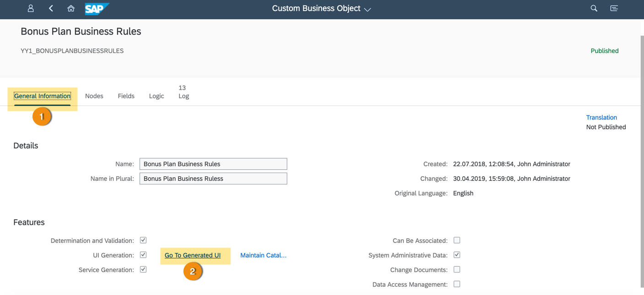The width and height of the screenshot is (644, 295).
Task: Enable the Can Be Associated checkbox
Action: (x=457, y=240)
